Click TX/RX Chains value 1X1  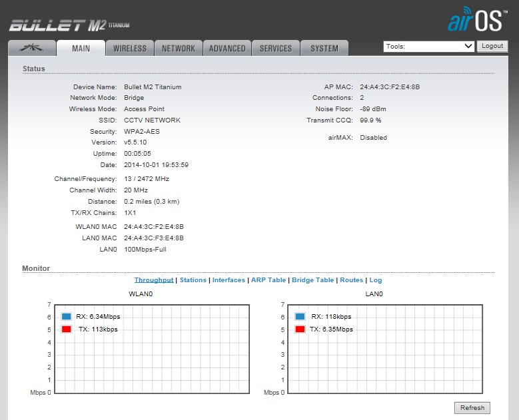pos(130,212)
